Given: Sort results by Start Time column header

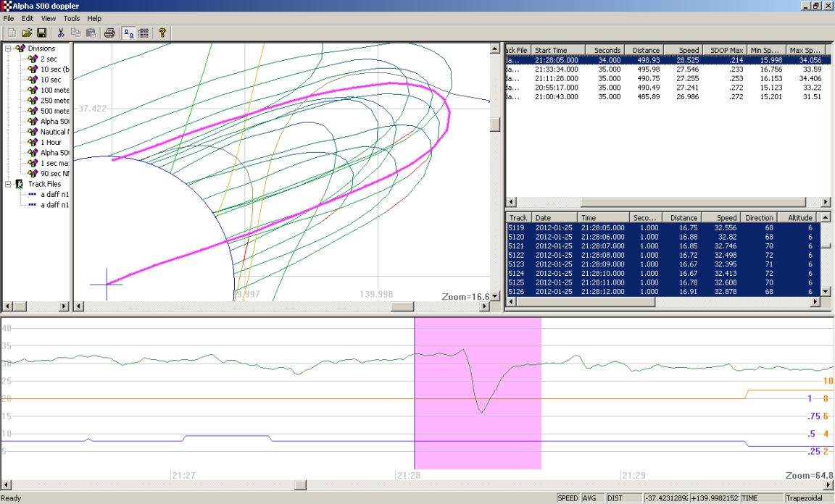Looking at the screenshot, I should pyautogui.click(x=558, y=50).
